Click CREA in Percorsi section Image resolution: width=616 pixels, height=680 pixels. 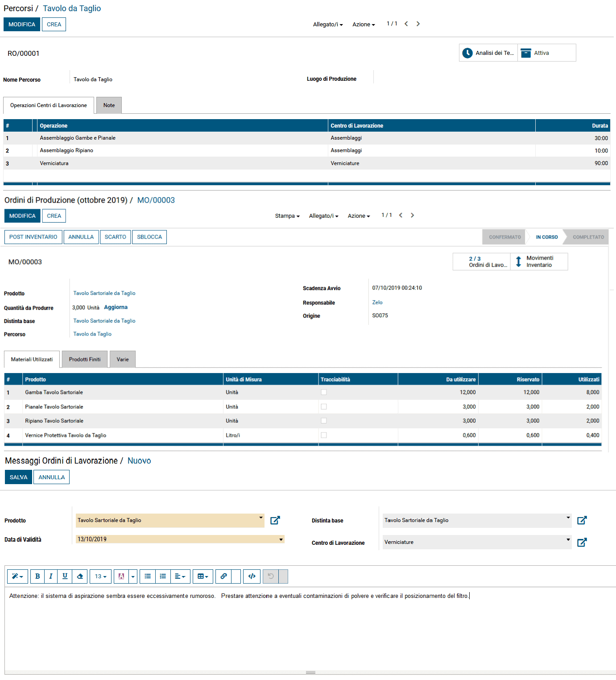pos(54,25)
